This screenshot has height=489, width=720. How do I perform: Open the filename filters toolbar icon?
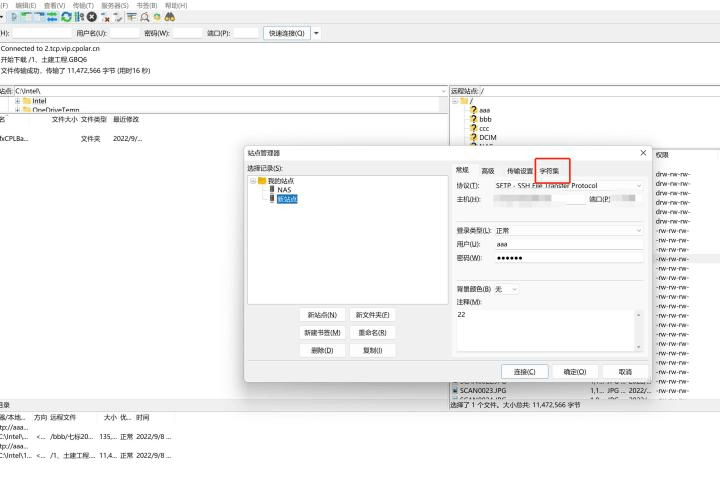(x=132, y=17)
